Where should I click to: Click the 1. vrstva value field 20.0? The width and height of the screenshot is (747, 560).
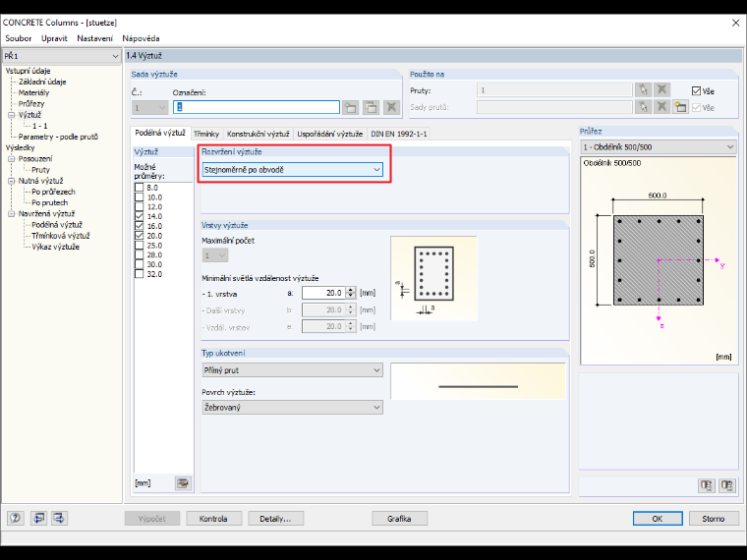click(x=323, y=293)
